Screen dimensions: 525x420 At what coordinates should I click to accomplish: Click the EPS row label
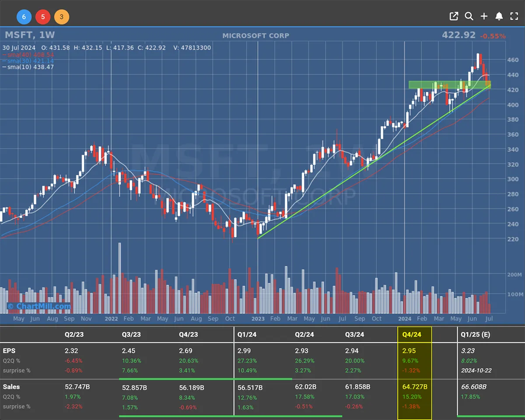point(9,351)
